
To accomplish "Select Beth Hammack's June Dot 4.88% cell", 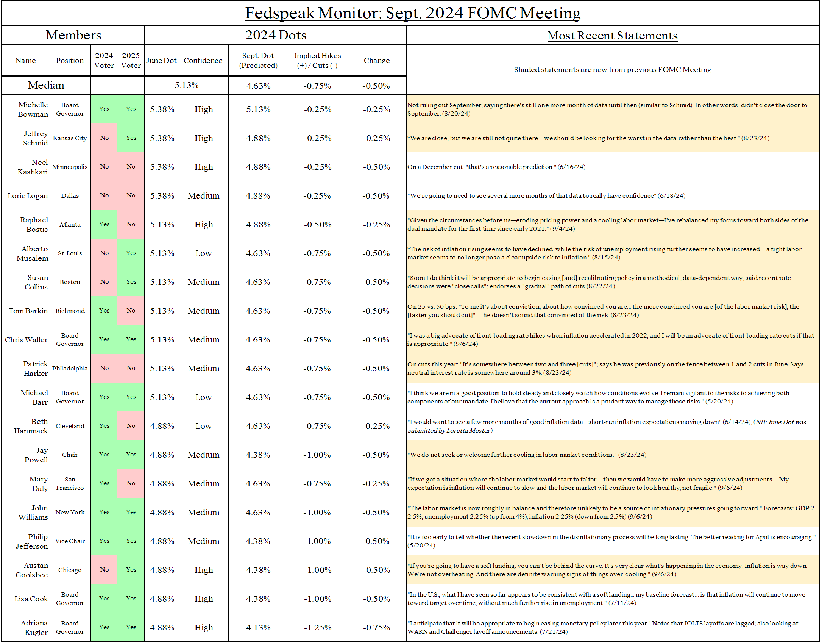I will point(162,426).
